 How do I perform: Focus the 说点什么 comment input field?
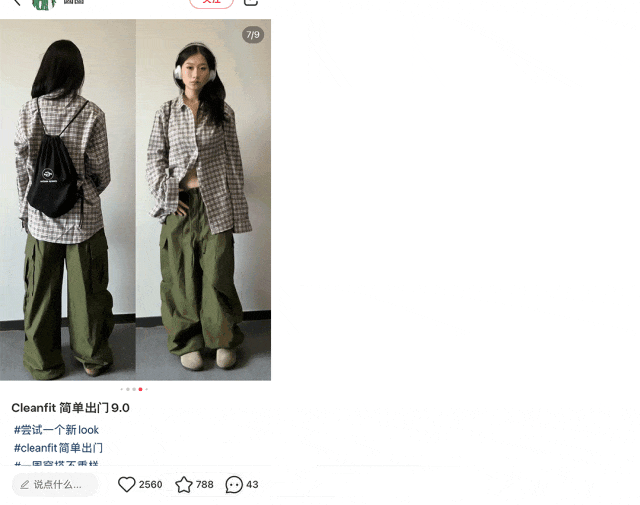55,485
